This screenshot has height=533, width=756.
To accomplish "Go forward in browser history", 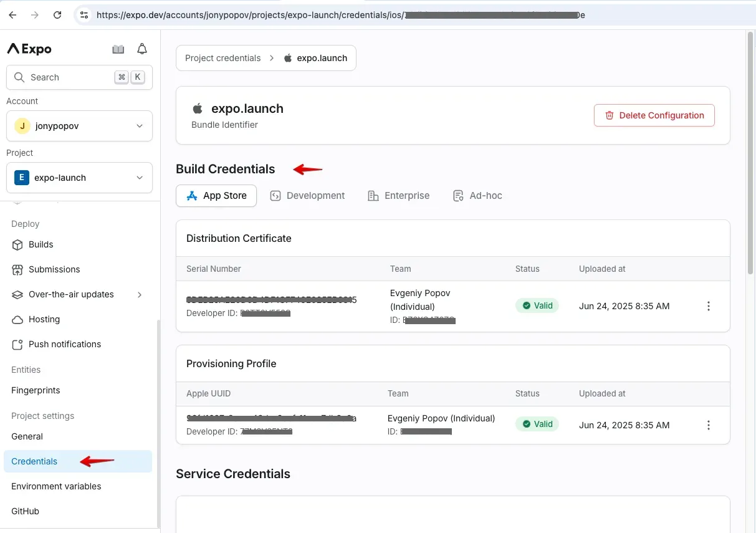I will (35, 15).
